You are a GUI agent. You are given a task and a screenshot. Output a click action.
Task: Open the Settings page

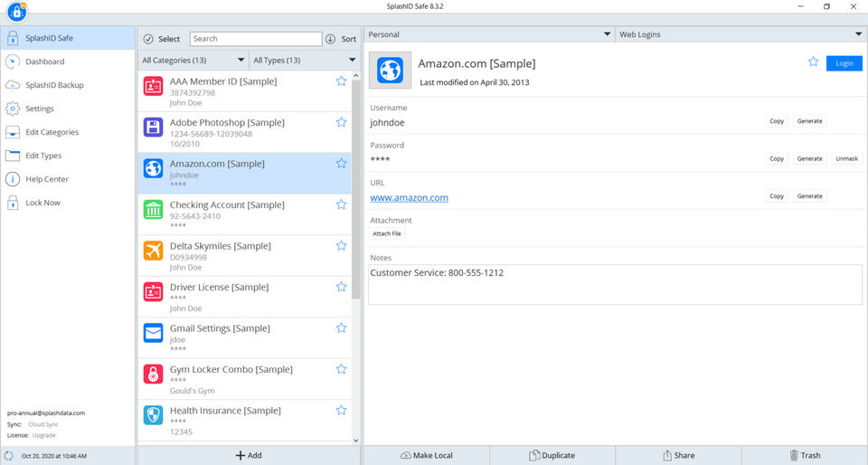click(x=68, y=109)
